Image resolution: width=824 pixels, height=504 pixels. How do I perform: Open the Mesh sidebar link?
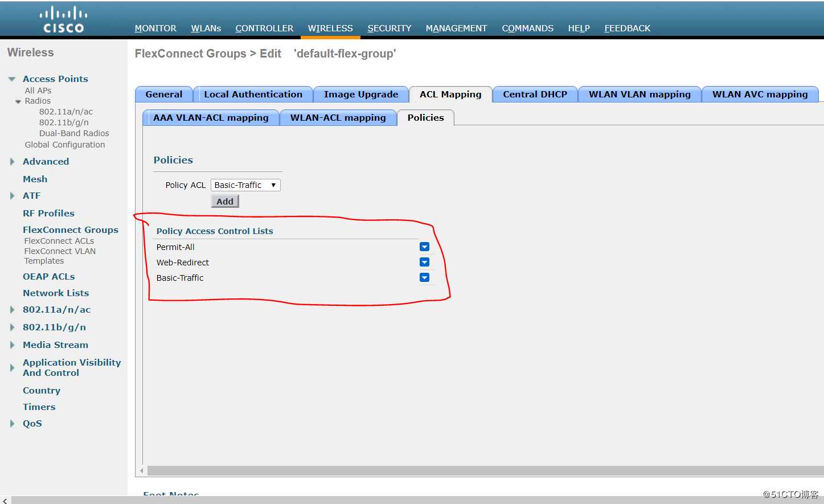(35, 179)
